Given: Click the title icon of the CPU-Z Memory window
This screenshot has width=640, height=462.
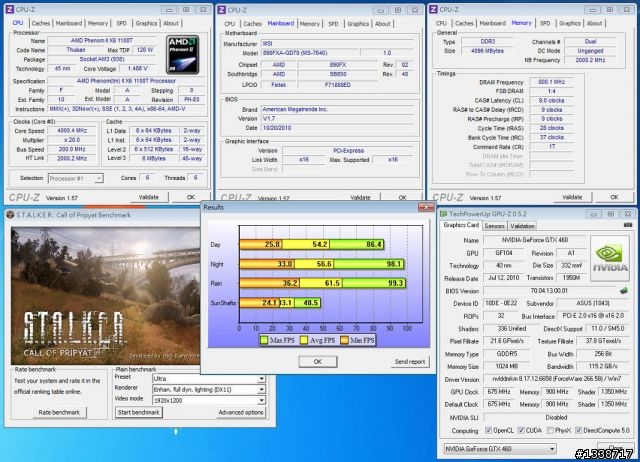Looking at the screenshot, I should 433,9.
